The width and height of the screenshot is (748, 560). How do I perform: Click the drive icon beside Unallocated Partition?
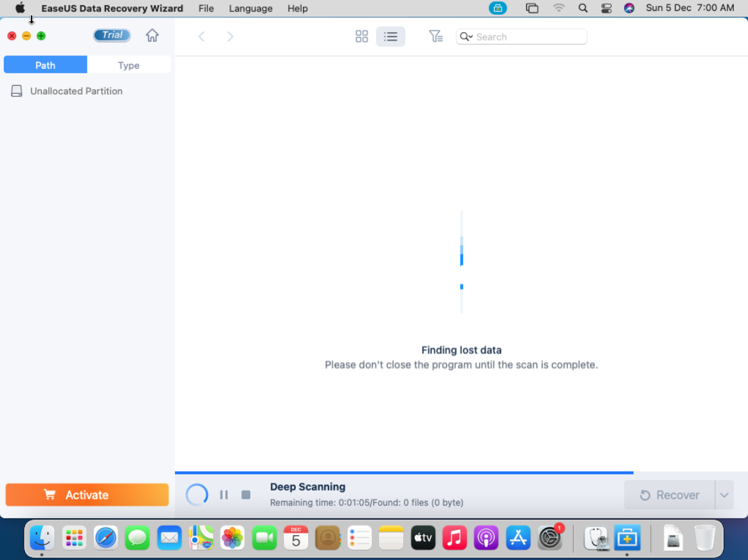(17, 91)
